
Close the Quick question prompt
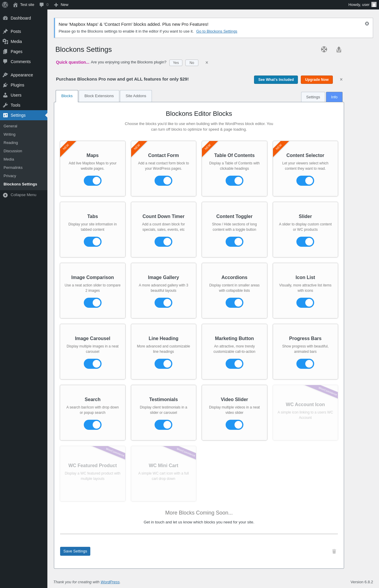[207, 63]
